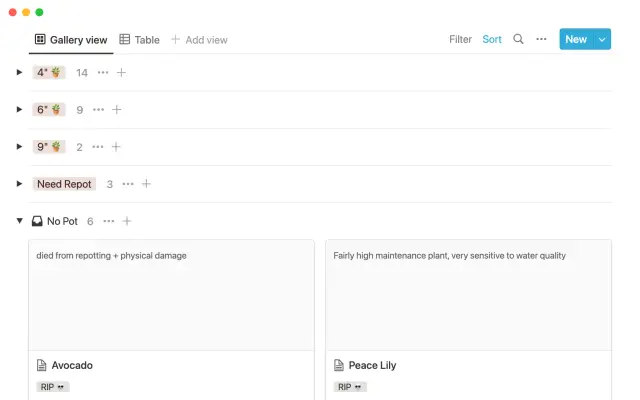Screen dimensions: 640x400
Task: Add a card to Need Repot group
Action: point(146,184)
